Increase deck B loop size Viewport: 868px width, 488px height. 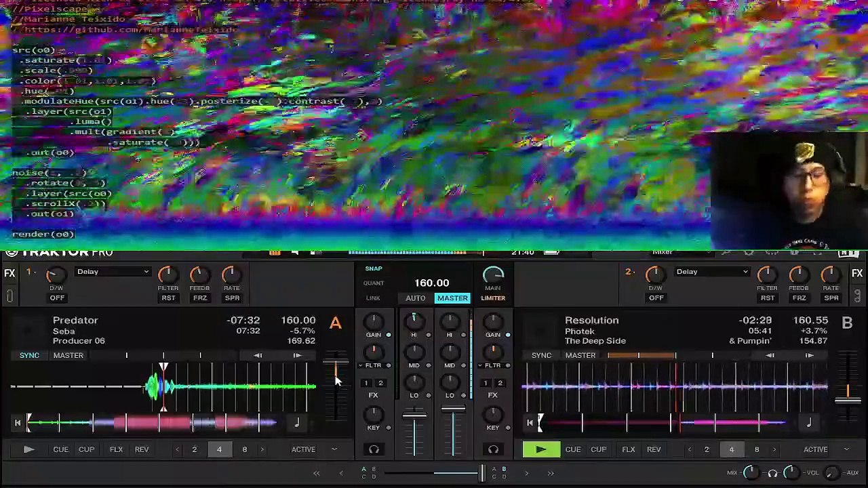[x=774, y=449]
